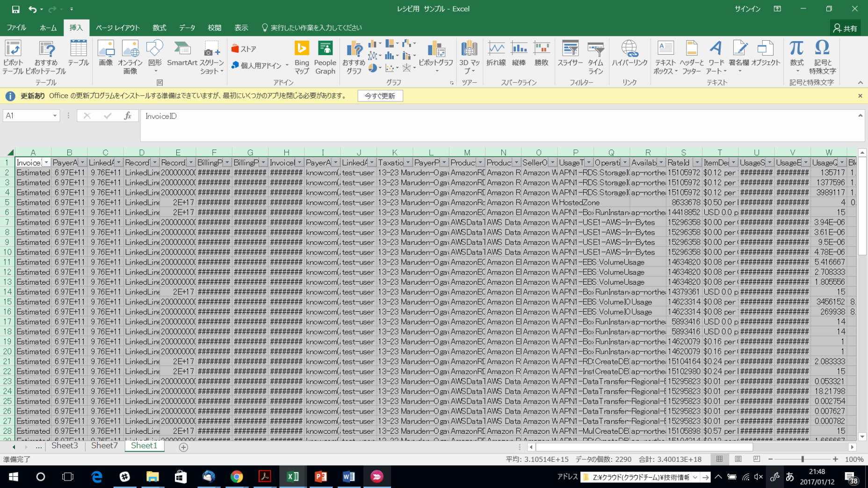Switch to the Home tab
Image resolution: width=868 pixels, height=488 pixels.
pyautogui.click(x=48, y=28)
